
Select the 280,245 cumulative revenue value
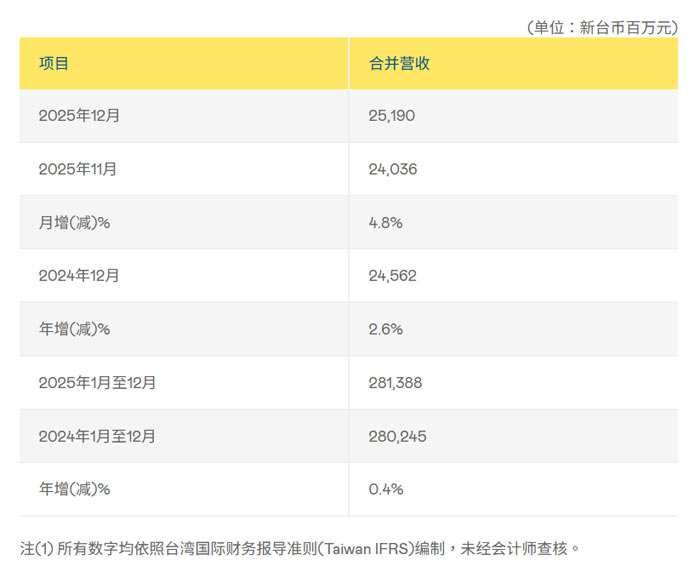click(397, 436)
